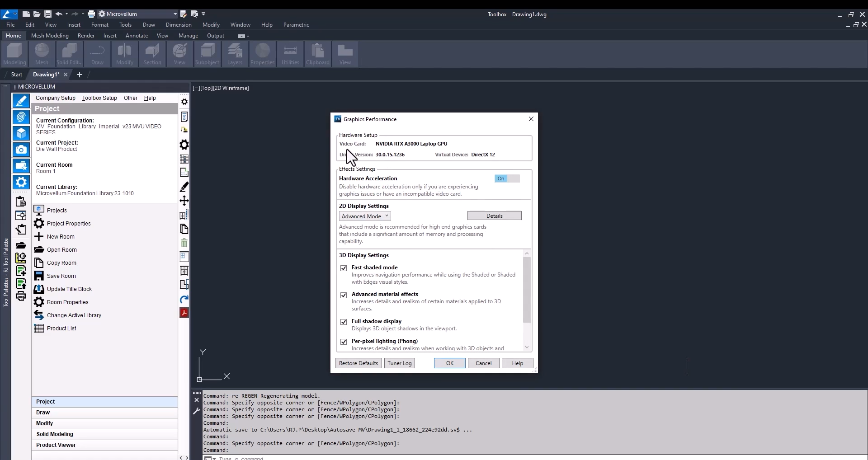Viewport: 868px width, 460px height.
Task: Click the [-] viewport controls label
Action: point(196,88)
